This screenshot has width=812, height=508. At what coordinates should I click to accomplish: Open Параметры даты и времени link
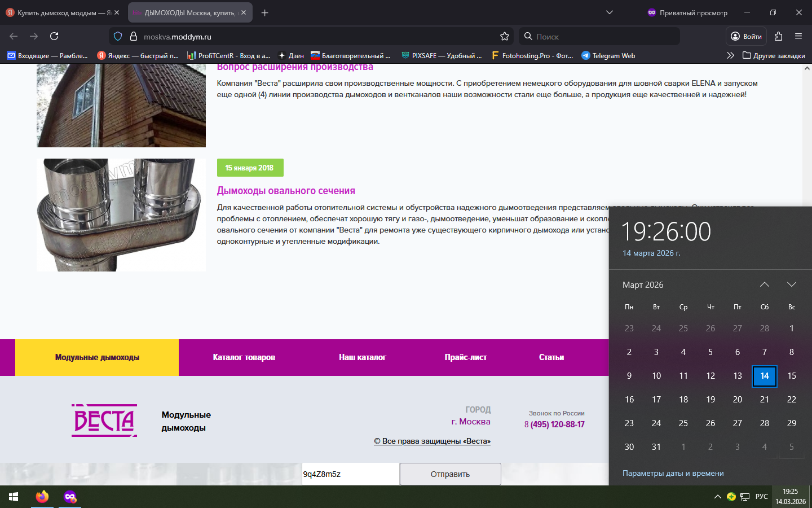coord(673,473)
